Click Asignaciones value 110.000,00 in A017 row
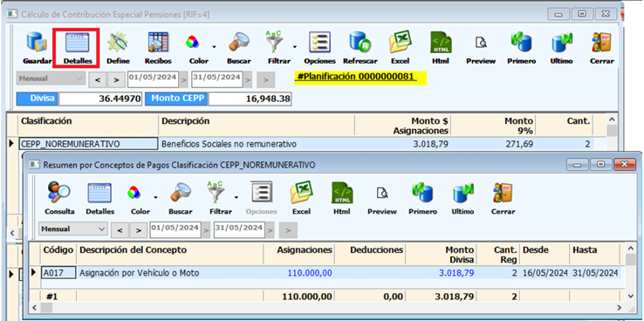 (x=310, y=272)
